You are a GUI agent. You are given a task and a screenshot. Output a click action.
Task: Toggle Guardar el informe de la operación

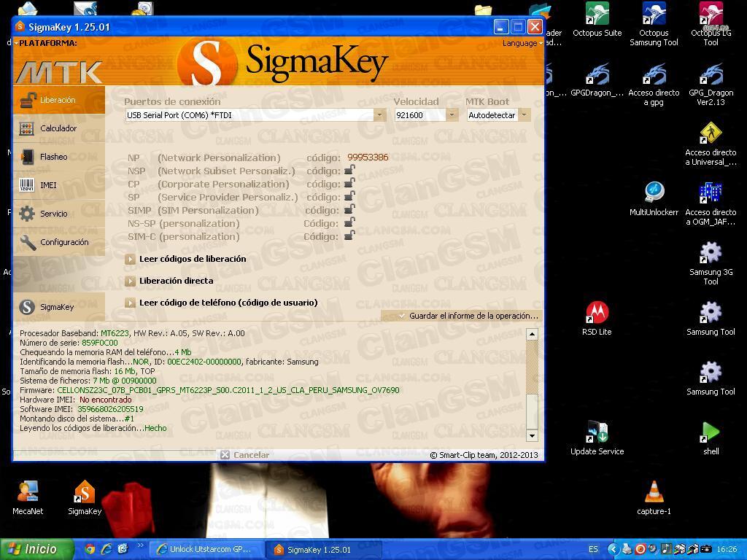[469, 316]
